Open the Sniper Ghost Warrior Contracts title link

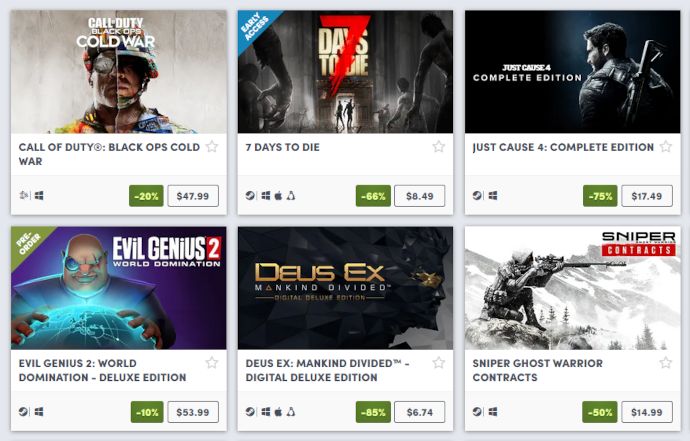tap(537, 370)
